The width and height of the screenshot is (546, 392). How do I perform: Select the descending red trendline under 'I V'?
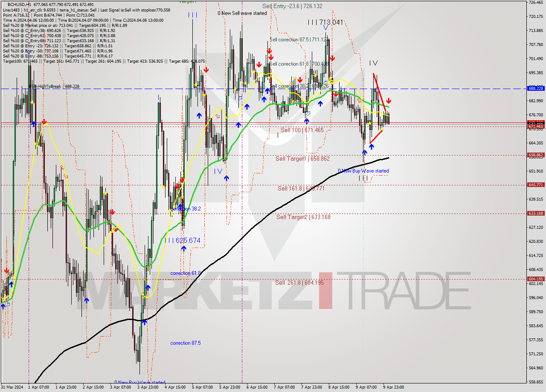(380, 92)
